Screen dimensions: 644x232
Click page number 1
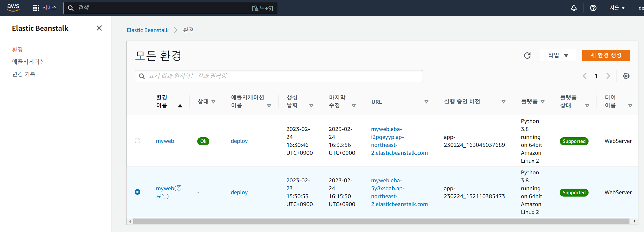[x=596, y=76]
